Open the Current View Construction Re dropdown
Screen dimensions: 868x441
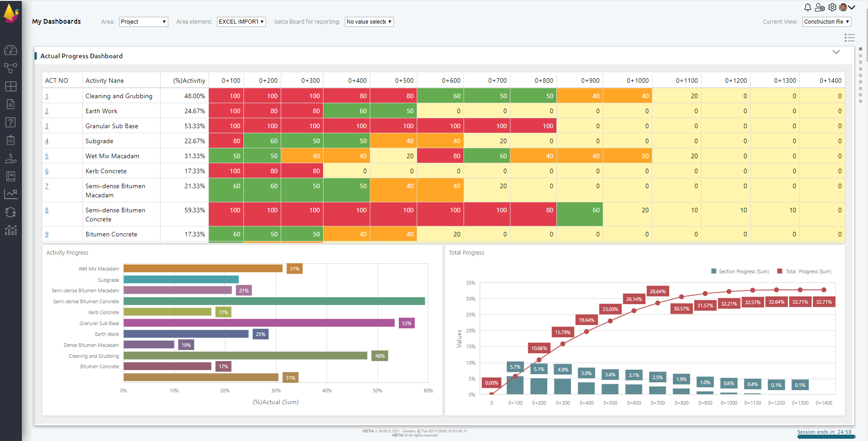pyautogui.click(x=826, y=21)
